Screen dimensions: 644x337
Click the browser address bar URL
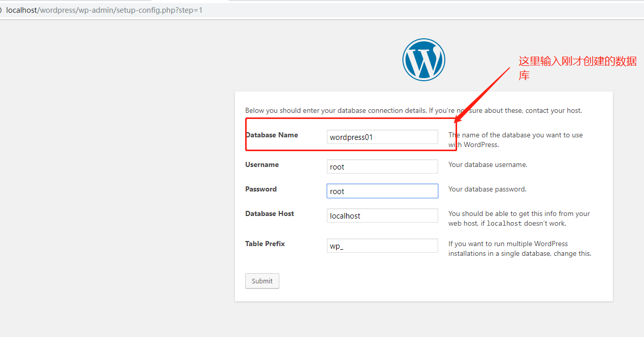[x=104, y=10]
